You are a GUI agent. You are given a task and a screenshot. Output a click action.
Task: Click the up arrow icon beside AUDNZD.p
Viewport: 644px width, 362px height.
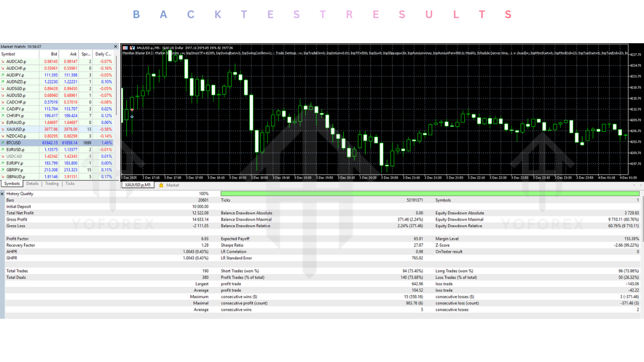3,81
